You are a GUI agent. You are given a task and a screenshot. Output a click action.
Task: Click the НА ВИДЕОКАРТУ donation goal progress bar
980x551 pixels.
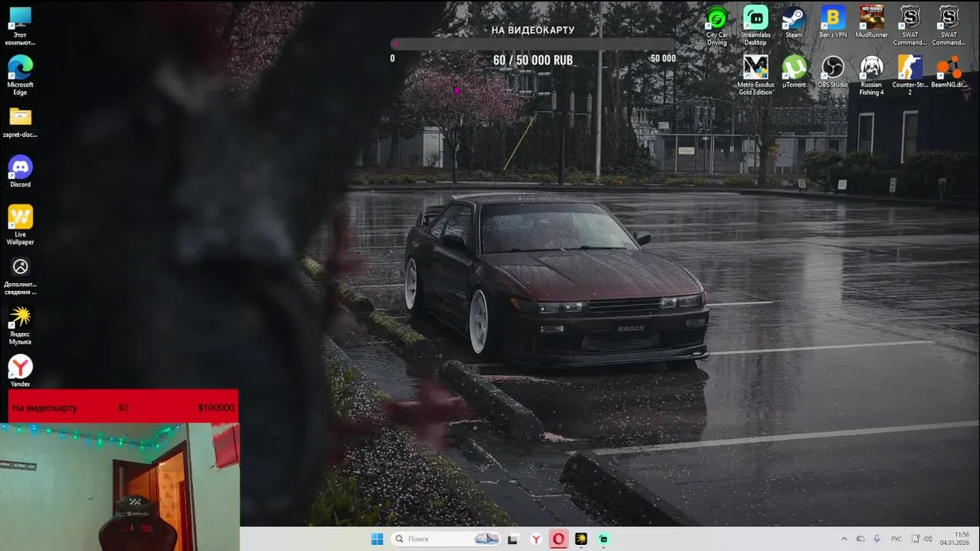(533, 44)
